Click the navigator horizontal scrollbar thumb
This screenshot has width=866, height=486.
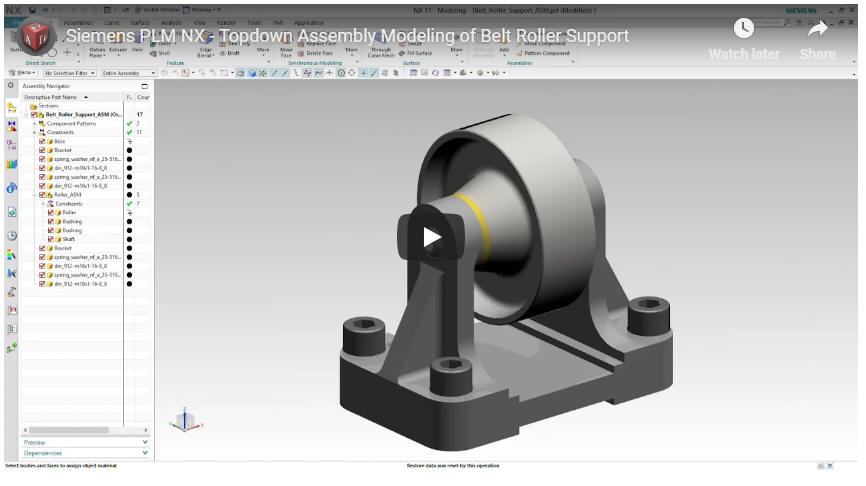[x=69, y=430]
